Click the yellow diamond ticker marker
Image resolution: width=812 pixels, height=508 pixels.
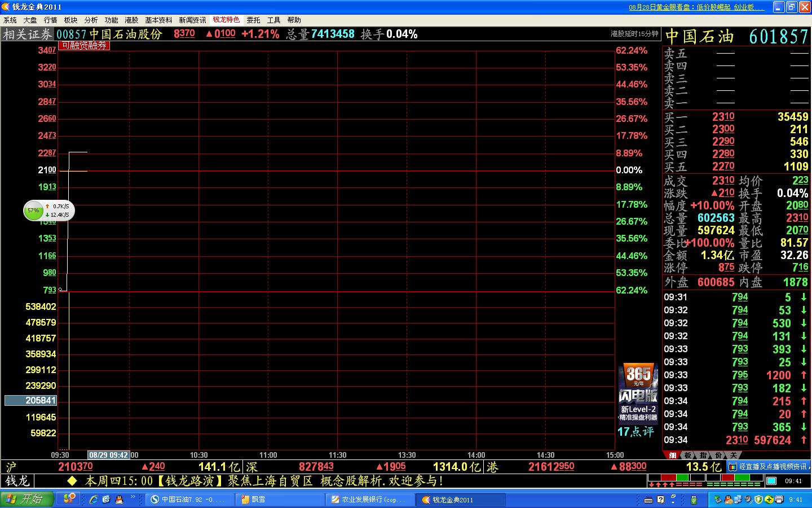coord(72,481)
